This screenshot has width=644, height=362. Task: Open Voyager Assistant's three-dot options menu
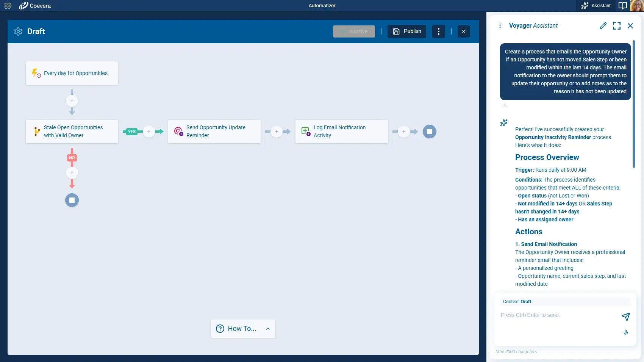[500, 25]
